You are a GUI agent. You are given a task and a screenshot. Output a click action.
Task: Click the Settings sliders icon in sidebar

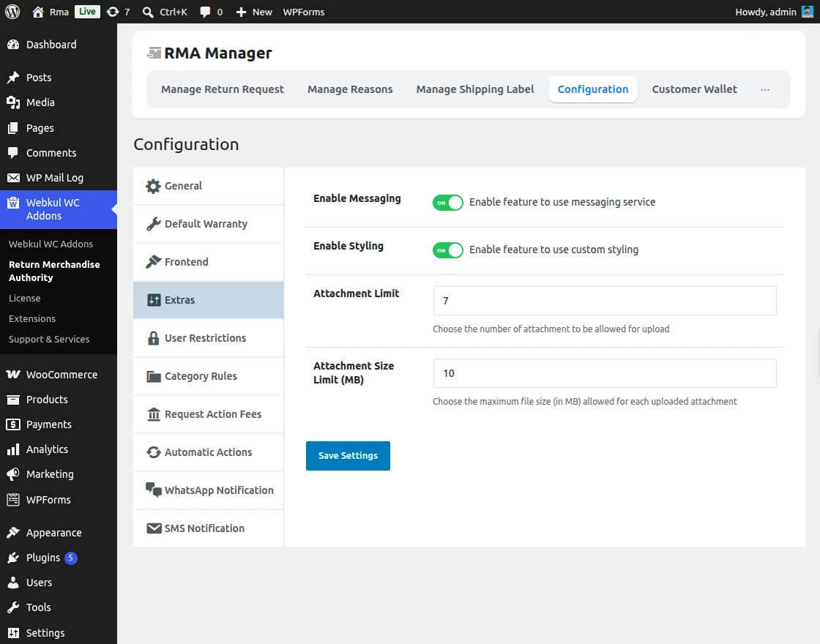[13, 633]
